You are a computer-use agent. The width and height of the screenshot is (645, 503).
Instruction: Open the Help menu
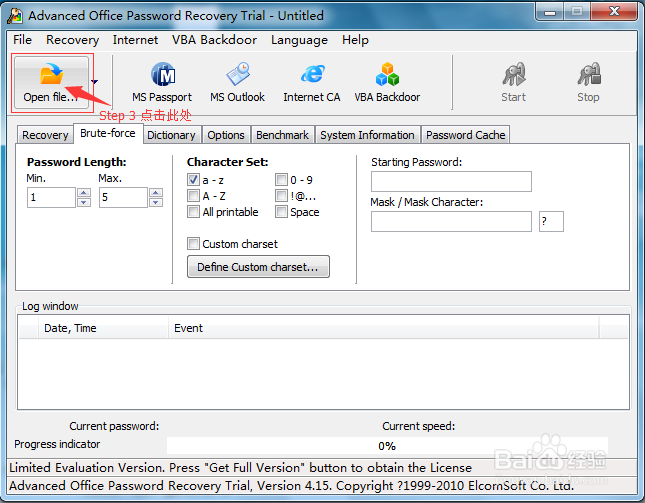coord(355,40)
